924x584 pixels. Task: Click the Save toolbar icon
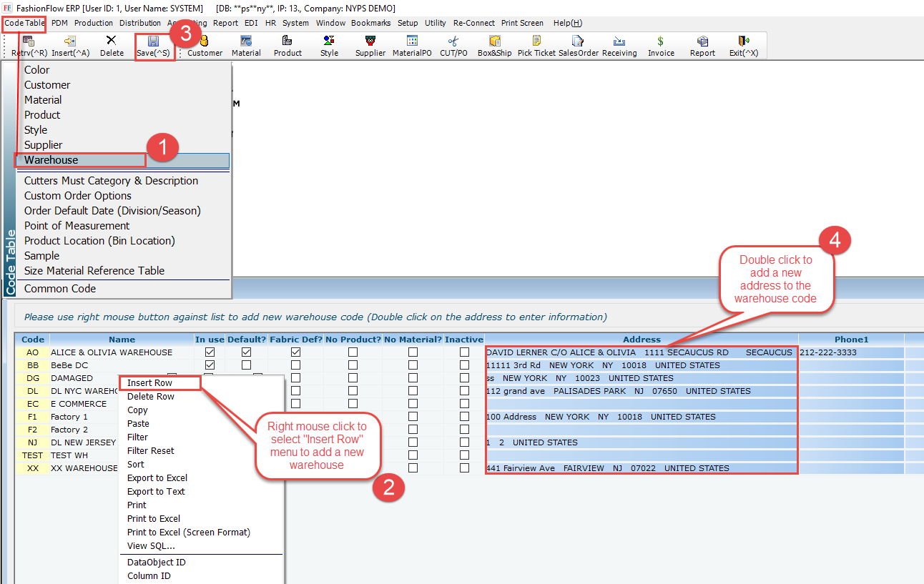click(x=153, y=42)
